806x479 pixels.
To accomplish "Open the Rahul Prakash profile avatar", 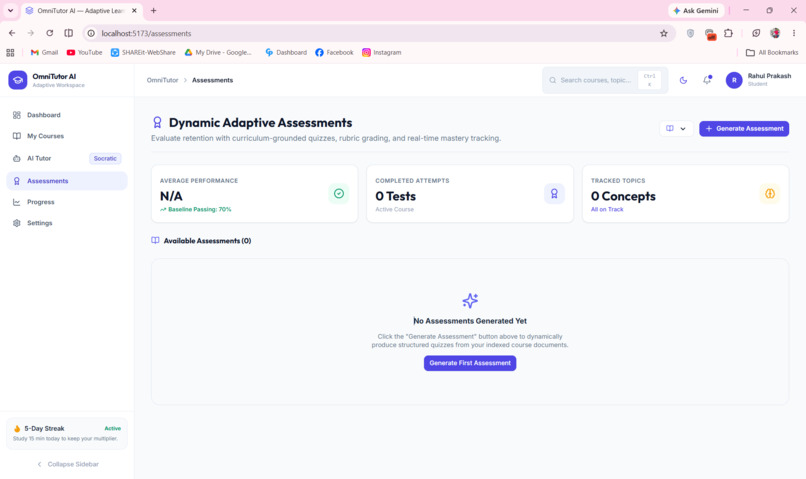I will point(734,80).
